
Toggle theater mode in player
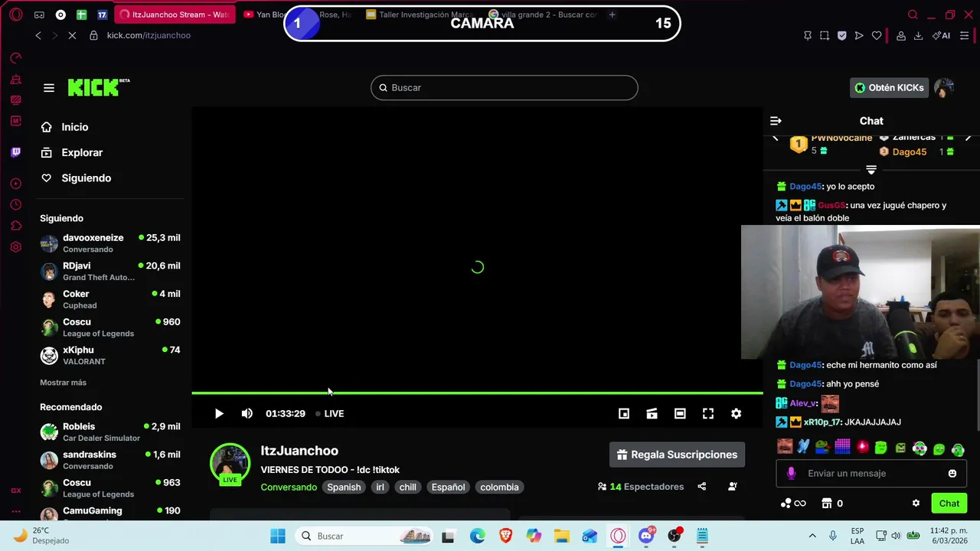point(680,413)
